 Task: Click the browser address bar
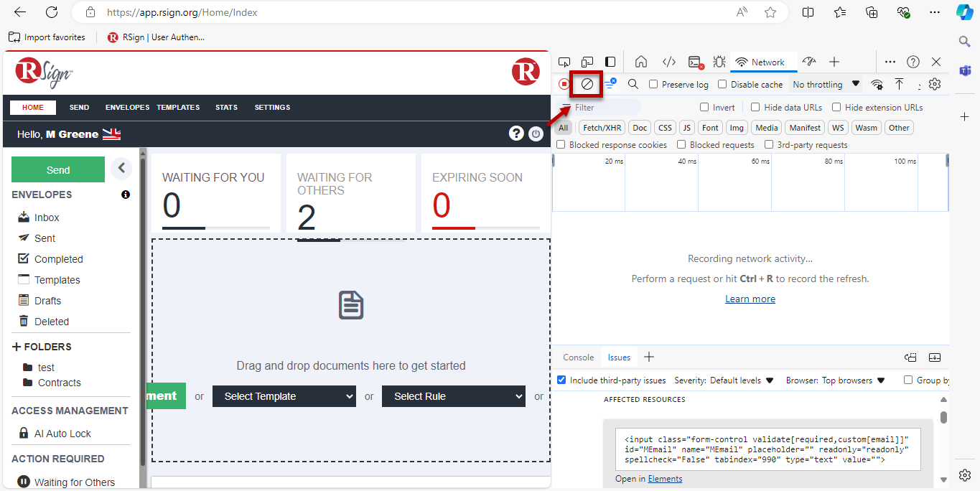click(x=416, y=12)
